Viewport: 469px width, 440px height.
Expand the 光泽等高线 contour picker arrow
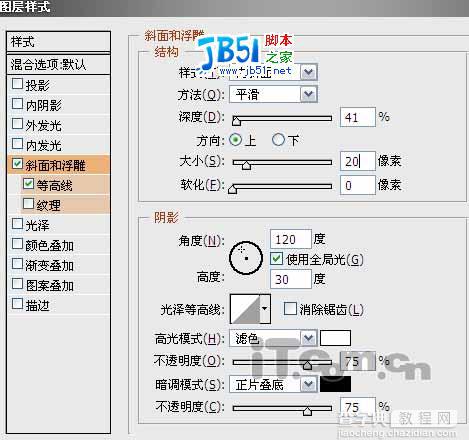click(x=265, y=309)
